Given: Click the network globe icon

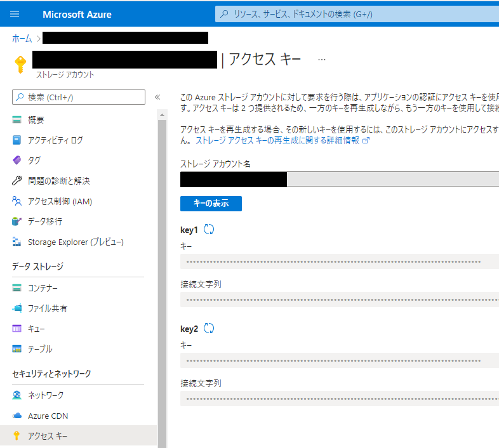Looking at the screenshot, I should (17, 395).
